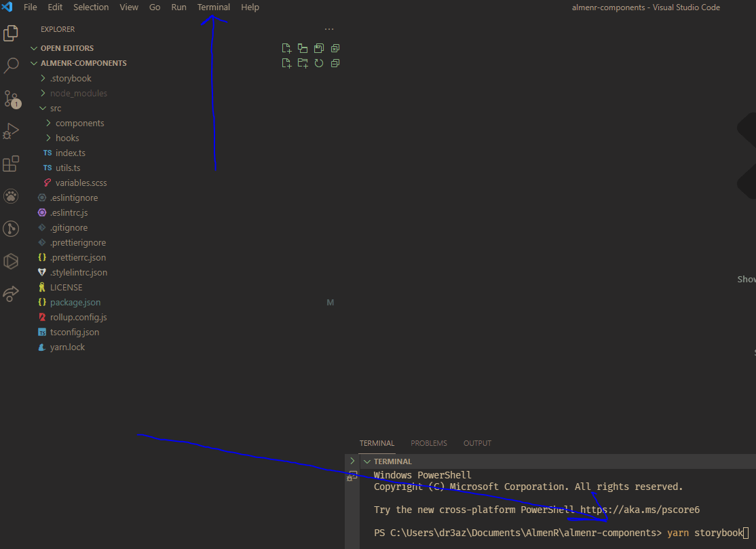Image resolution: width=756 pixels, height=549 pixels.
Task: Open the LICENSE file
Action: click(x=66, y=287)
